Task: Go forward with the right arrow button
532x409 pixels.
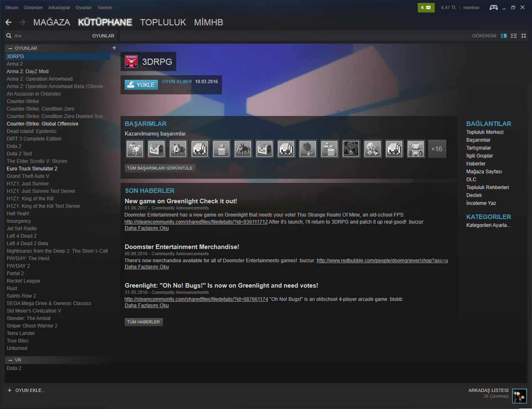Action: [x=22, y=22]
